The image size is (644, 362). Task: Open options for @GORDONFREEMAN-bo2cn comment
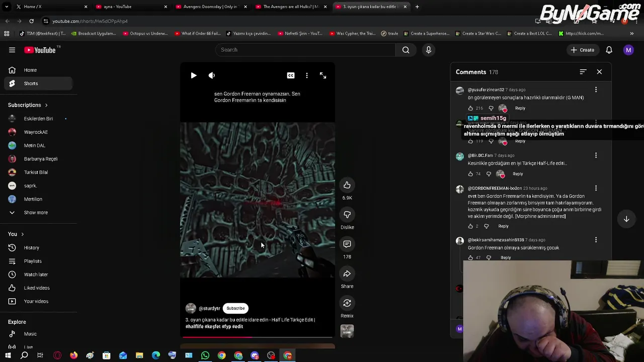596,189
